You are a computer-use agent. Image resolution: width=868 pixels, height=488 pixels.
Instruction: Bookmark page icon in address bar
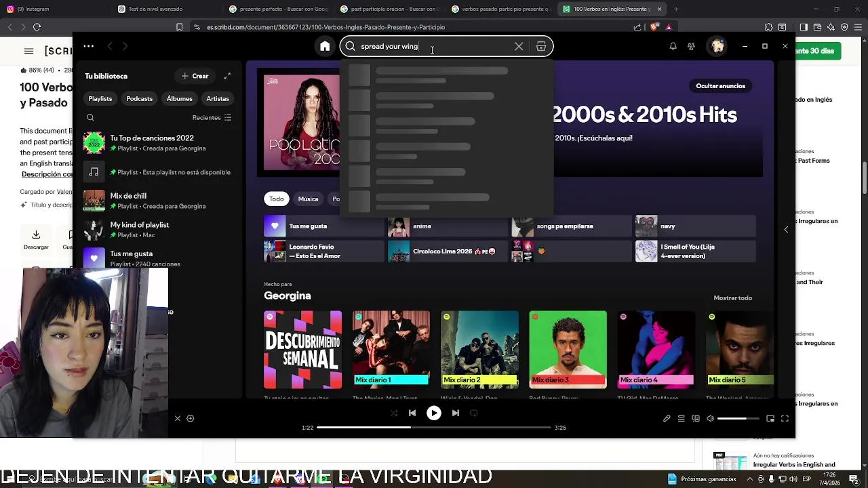[x=179, y=27]
